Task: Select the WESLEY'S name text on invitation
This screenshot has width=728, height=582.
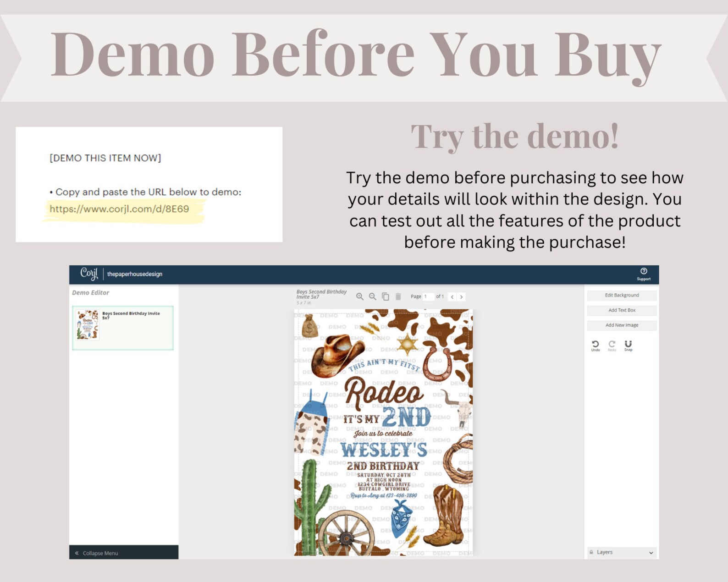Action: coord(383,450)
